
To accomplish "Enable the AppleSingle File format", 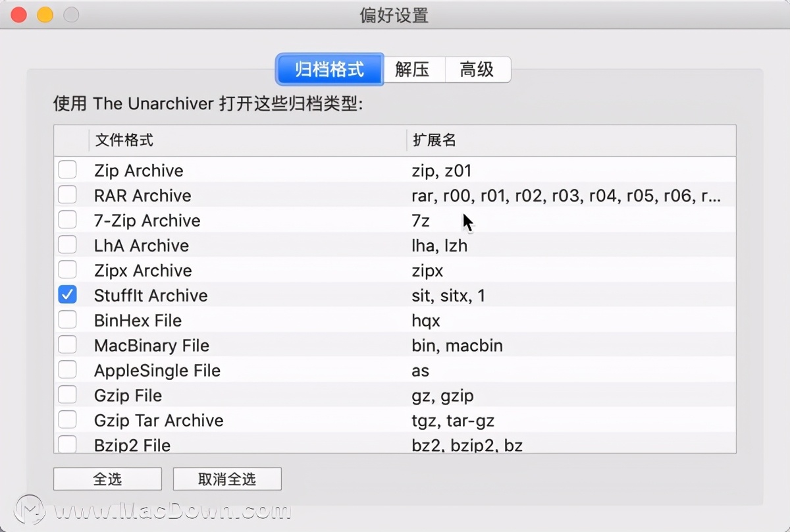I will click(x=67, y=369).
